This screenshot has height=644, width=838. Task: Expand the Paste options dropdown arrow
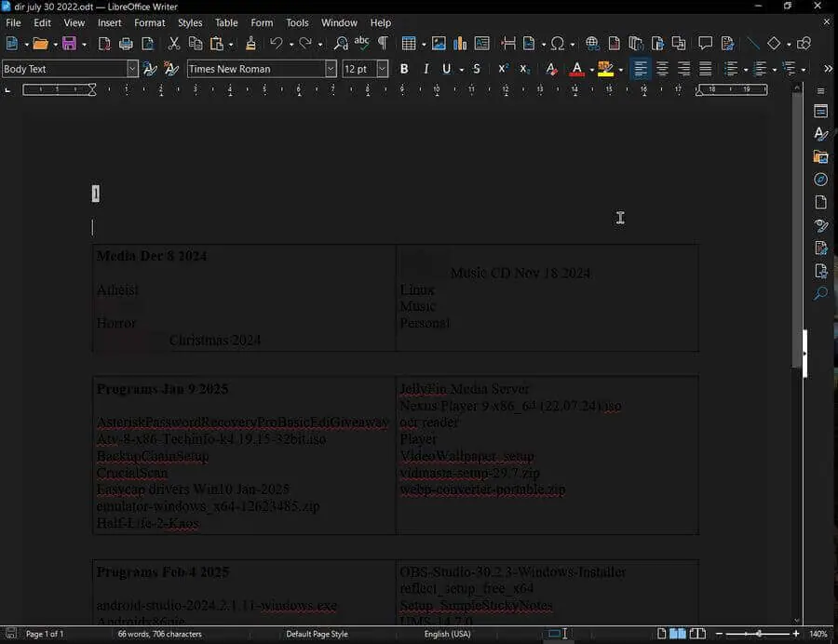[231, 45]
